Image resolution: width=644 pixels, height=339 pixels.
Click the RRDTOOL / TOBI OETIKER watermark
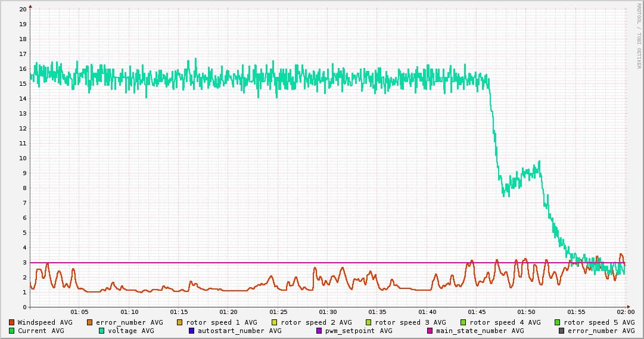click(x=639, y=36)
